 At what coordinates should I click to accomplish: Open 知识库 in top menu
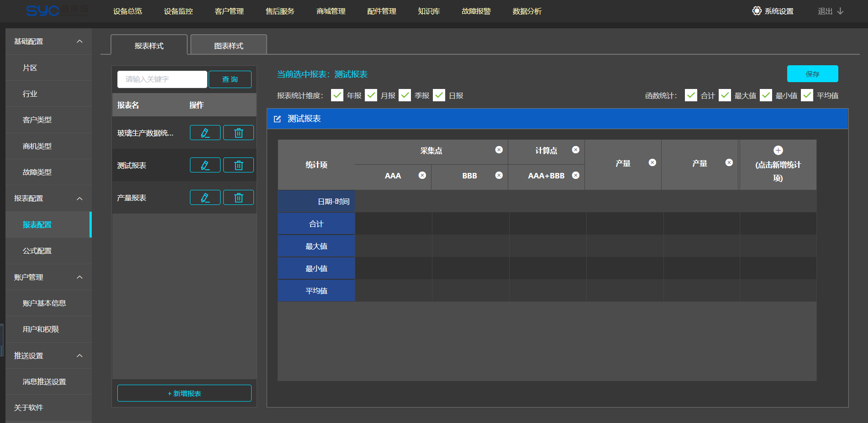tap(429, 11)
